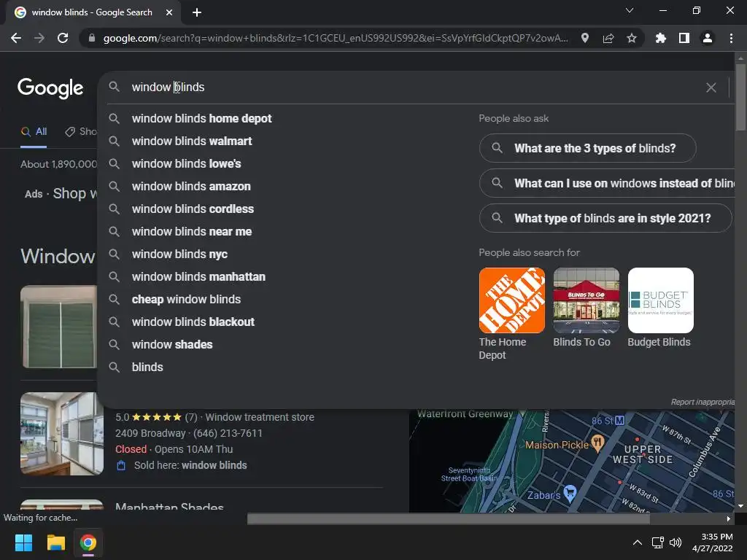Toggle the browser side panel icon

[x=684, y=38]
